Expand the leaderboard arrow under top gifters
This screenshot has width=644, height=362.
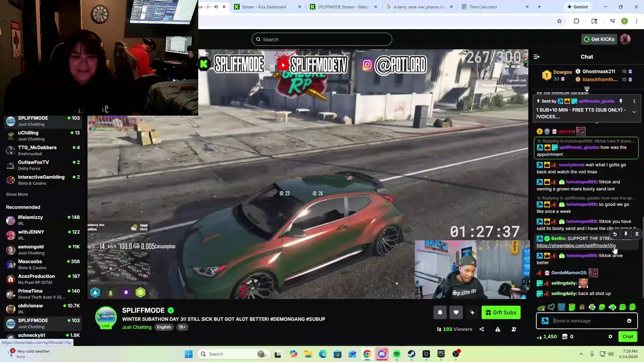click(587, 89)
